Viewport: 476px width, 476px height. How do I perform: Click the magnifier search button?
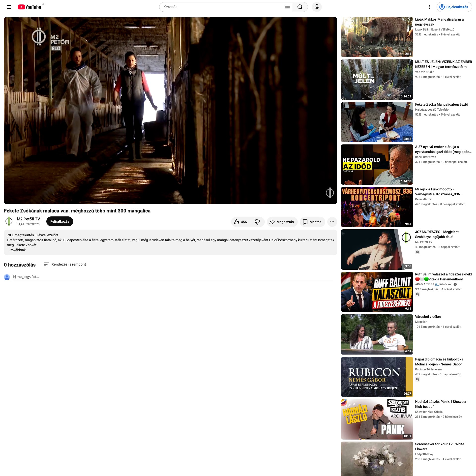tap(300, 7)
